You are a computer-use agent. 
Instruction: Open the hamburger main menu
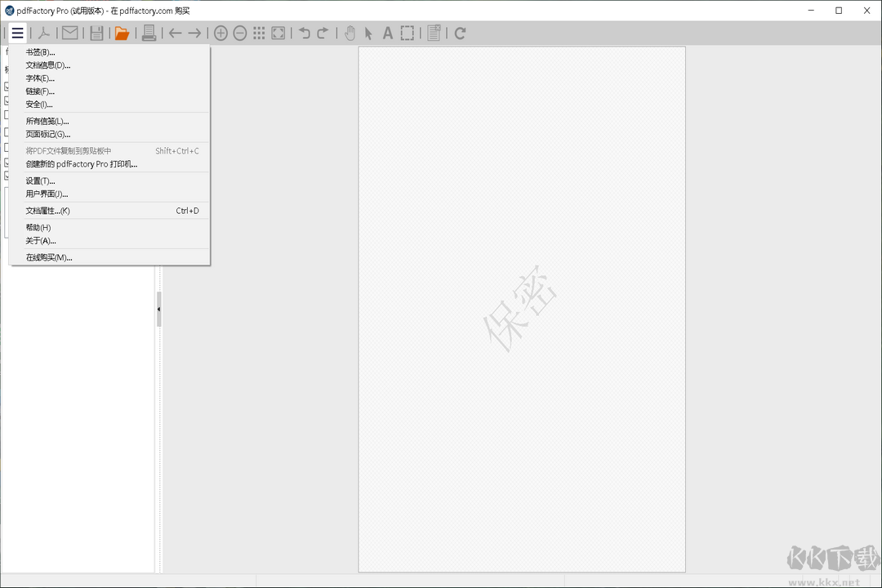pos(17,33)
